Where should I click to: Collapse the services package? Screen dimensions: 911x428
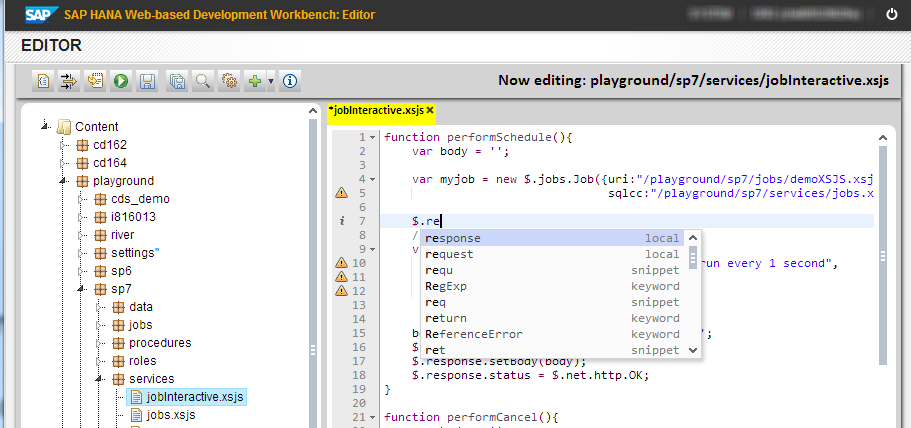click(100, 379)
